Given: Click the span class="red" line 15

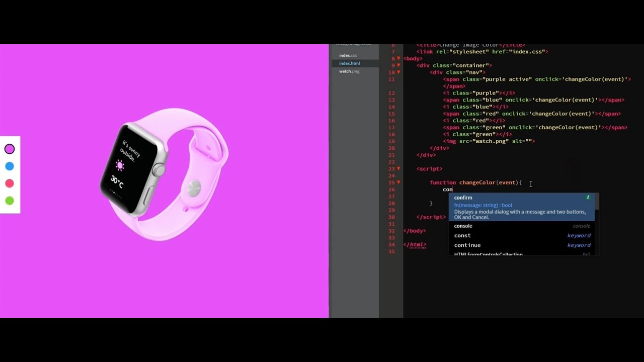Looking at the screenshot, I should [x=532, y=114].
